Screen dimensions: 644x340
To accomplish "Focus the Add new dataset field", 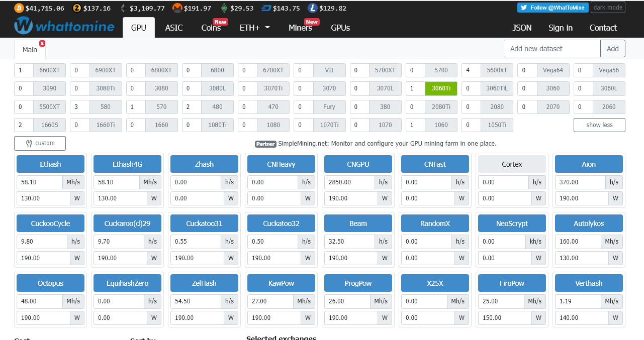I will [x=552, y=49].
